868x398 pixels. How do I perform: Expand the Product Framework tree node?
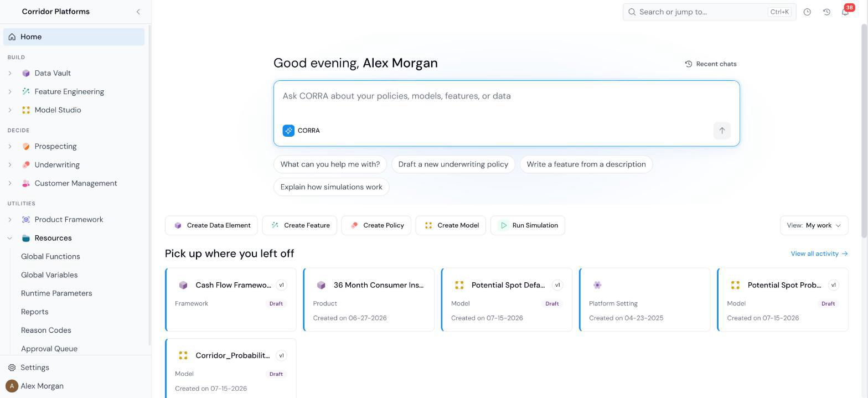coord(10,220)
